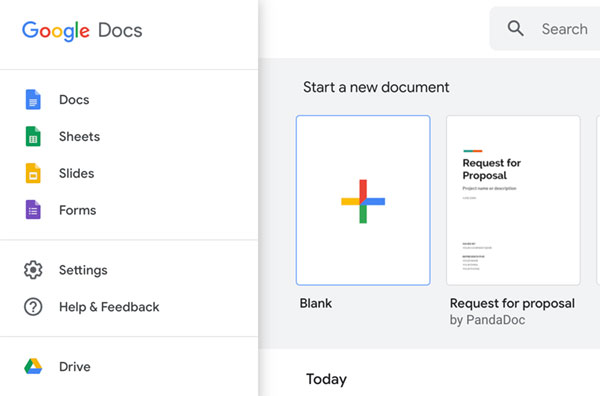This screenshot has height=396, width=600.
Task: Click the Start a new document heading
Action: click(x=376, y=87)
